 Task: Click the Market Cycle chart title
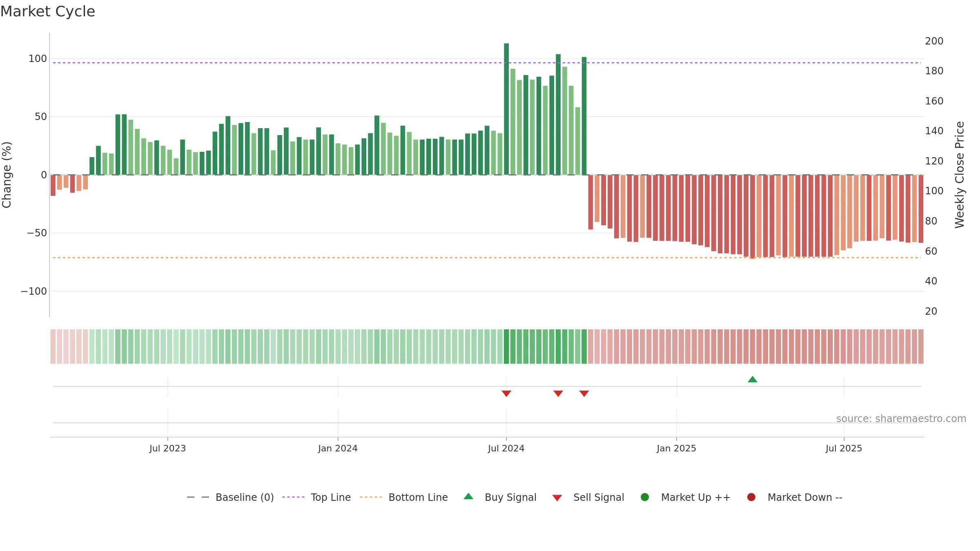pyautogui.click(x=48, y=11)
